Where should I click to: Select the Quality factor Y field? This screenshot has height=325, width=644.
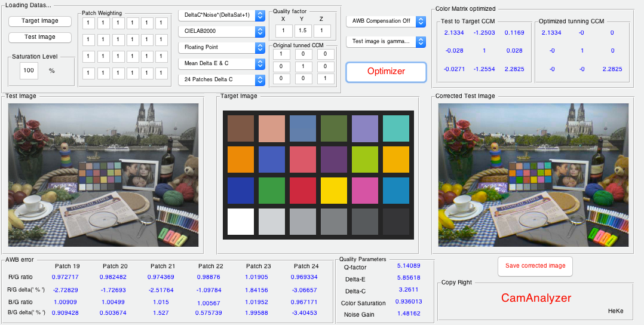click(303, 31)
